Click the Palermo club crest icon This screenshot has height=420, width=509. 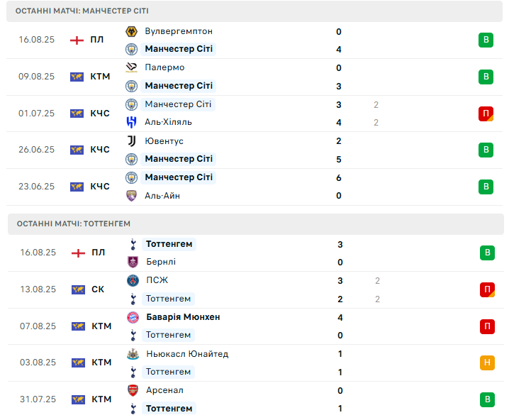tap(131, 67)
